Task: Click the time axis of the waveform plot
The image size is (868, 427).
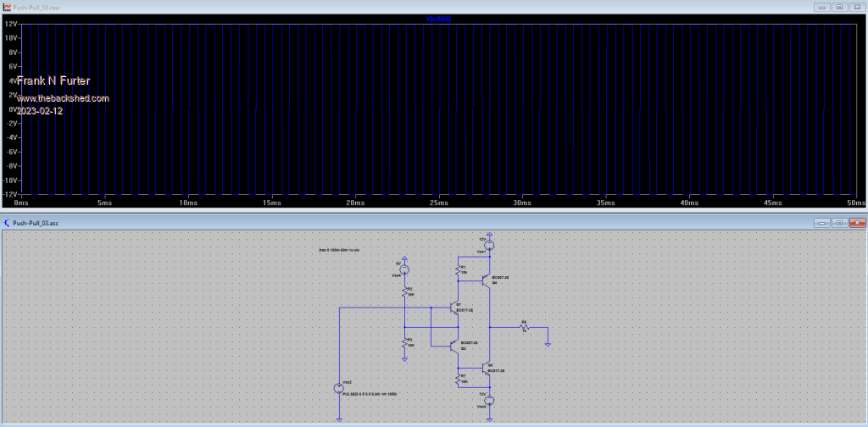Action: 438,203
